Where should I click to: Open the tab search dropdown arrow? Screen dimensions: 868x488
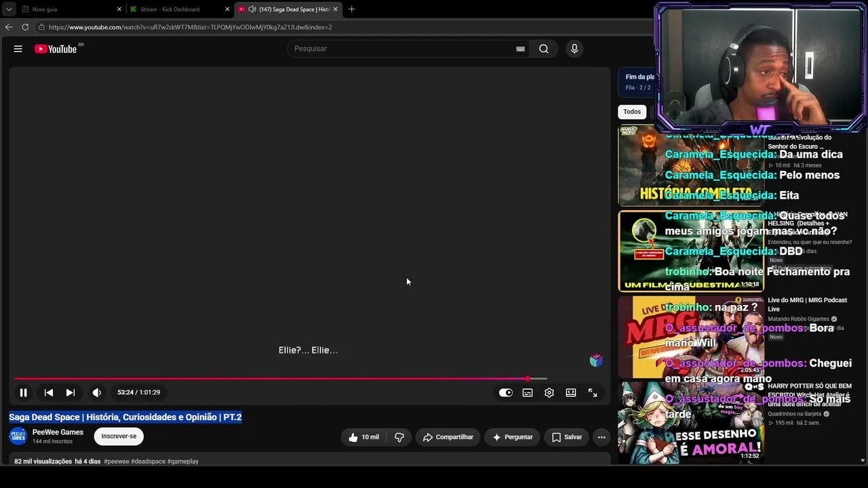(x=9, y=9)
